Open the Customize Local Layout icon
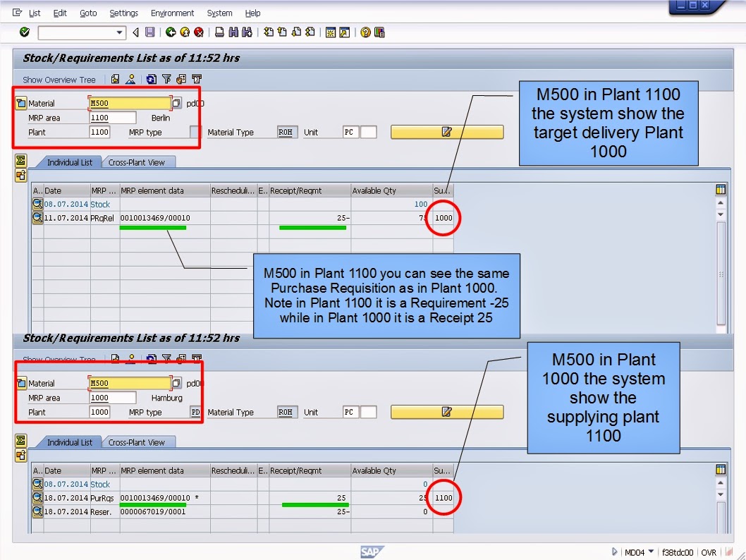 [x=379, y=32]
